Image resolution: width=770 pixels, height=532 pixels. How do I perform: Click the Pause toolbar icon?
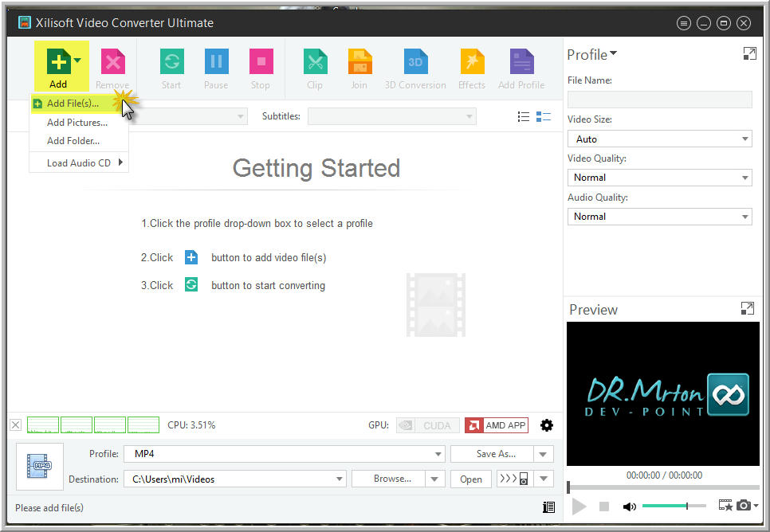pos(216,62)
